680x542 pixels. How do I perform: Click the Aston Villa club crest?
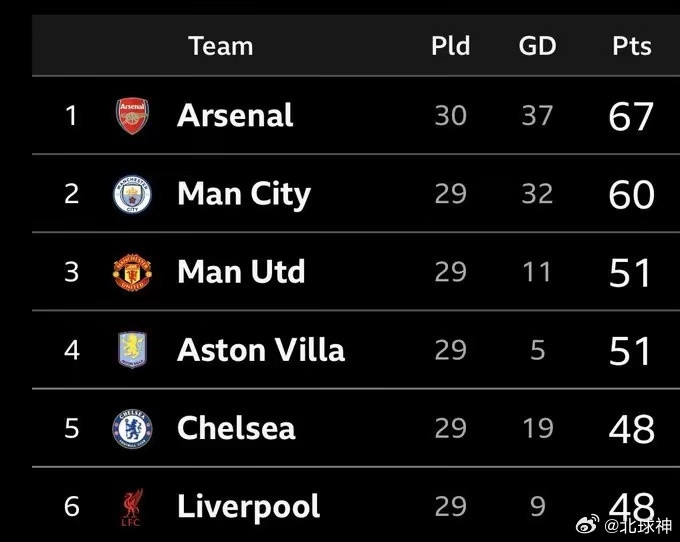pyautogui.click(x=132, y=350)
